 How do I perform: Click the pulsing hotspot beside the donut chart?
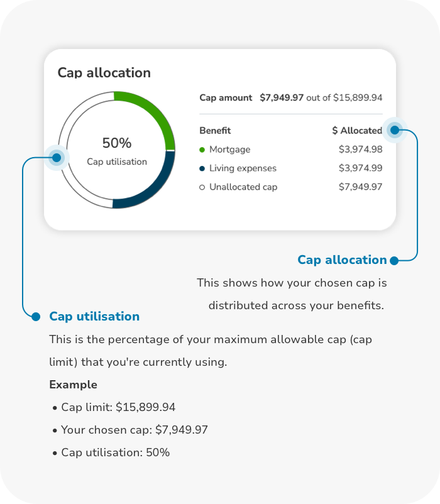[57, 158]
